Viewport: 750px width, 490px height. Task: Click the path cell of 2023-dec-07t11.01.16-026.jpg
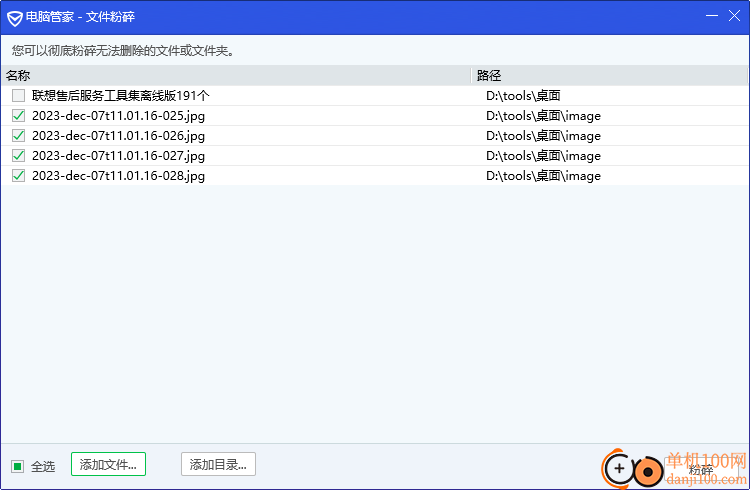click(x=543, y=136)
